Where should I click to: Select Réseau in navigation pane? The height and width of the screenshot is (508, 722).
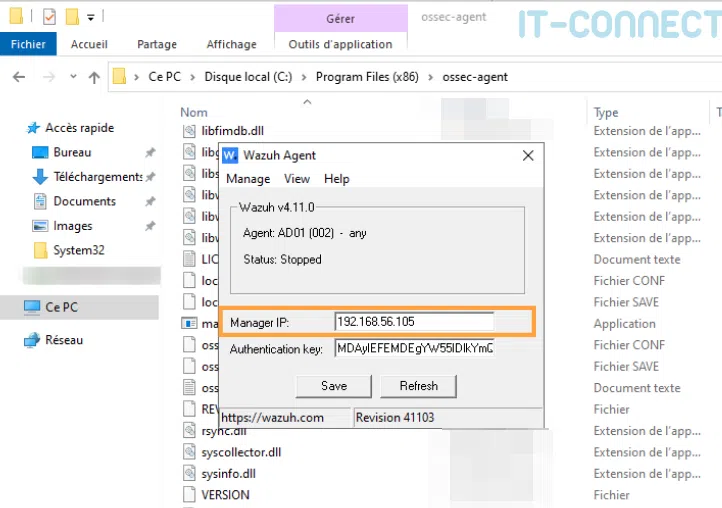coord(64,340)
